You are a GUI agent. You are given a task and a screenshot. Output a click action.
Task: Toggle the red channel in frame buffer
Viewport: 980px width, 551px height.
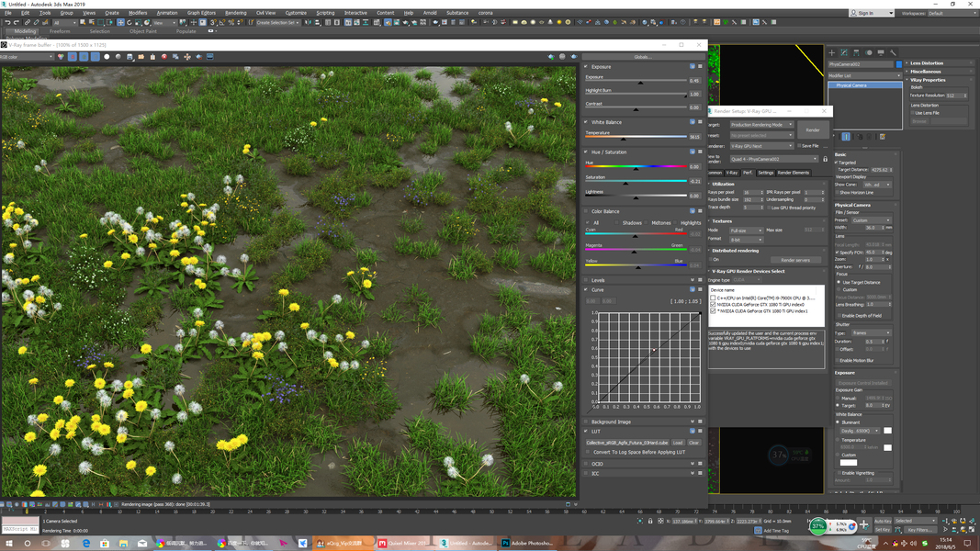tap(73, 57)
